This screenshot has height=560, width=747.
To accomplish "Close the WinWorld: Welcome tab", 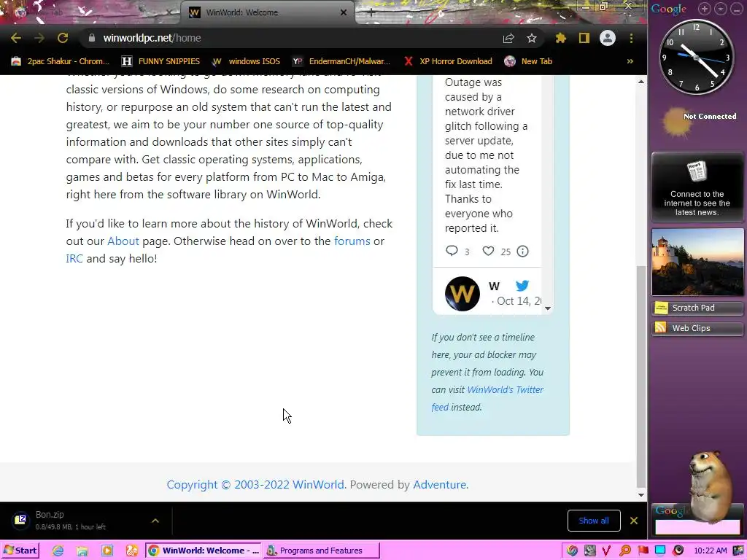I will tap(344, 12).
